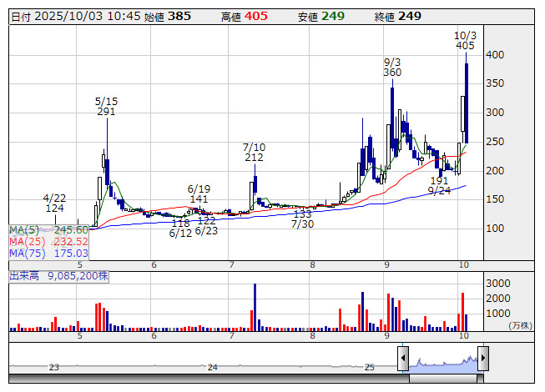The width and height of the screenshot is (545, 392).
Task: Click the tall blue volume bar in July
Action: point(255,307)
